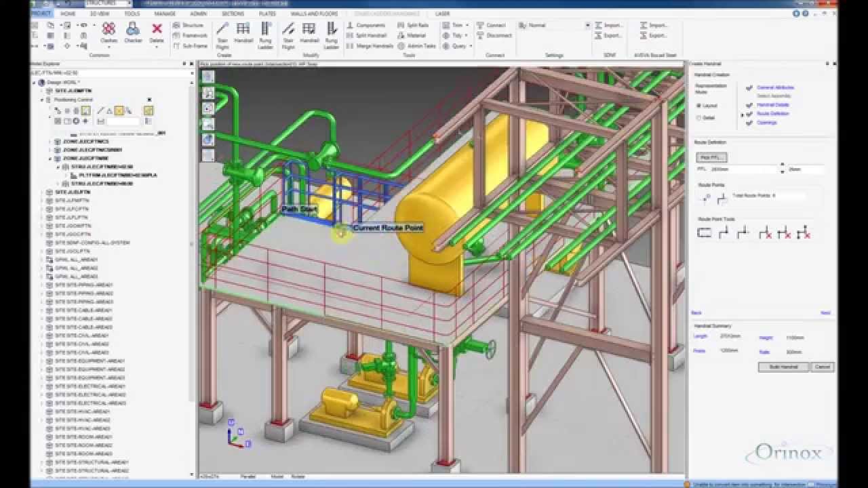Expand the Design WORL tree node
Image resolution: width=868 pixels, height=488 pixels.
[34, 82]
